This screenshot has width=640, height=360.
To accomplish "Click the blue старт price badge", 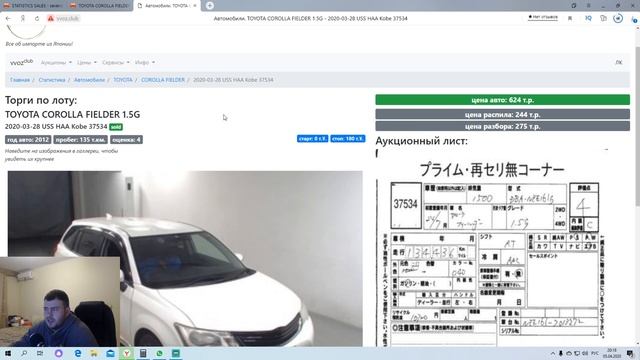I will click(312, 139).
